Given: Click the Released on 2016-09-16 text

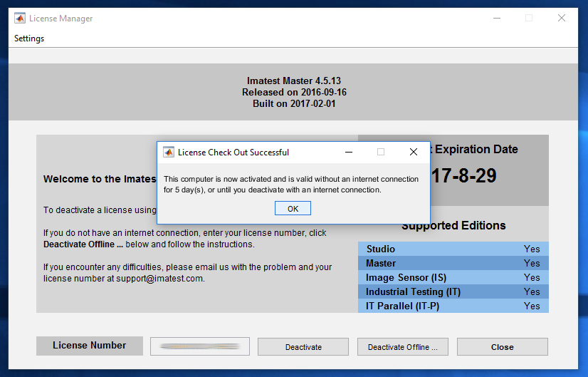Looking at the screenshot, I should pos(294,93).
